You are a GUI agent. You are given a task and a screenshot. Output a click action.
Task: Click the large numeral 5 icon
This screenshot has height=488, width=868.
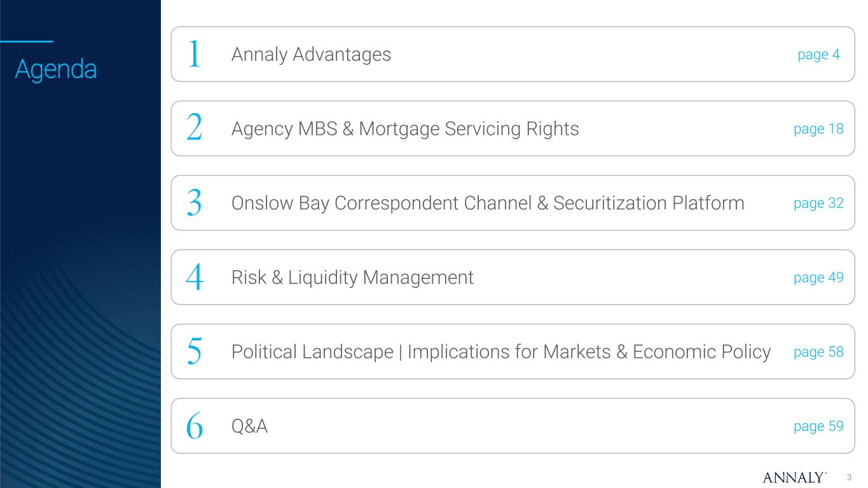[x=194, y=352]
